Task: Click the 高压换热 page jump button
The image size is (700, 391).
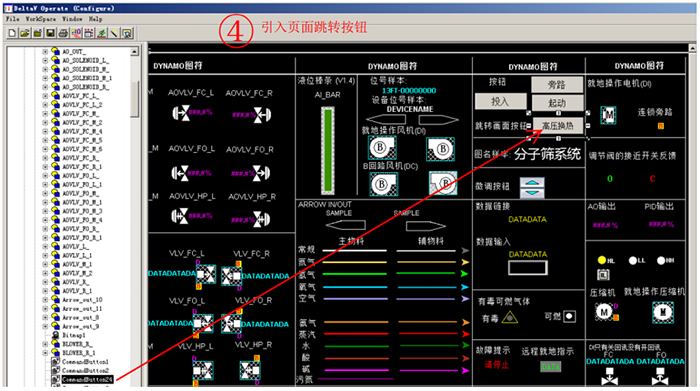Action: (x=558, y=126)
